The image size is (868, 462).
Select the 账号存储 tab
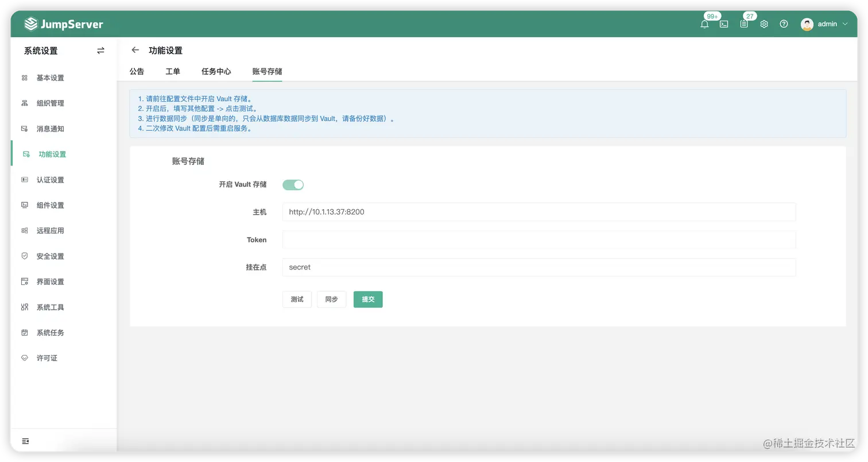(x=267, y=71)
